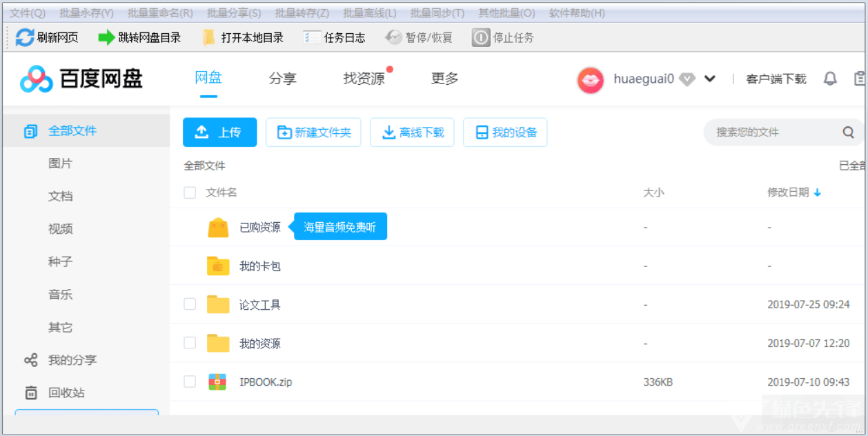This screenshot has width=868, height=436.
Task: Click the 论文工具 folder icon
Action: point(218,304)
